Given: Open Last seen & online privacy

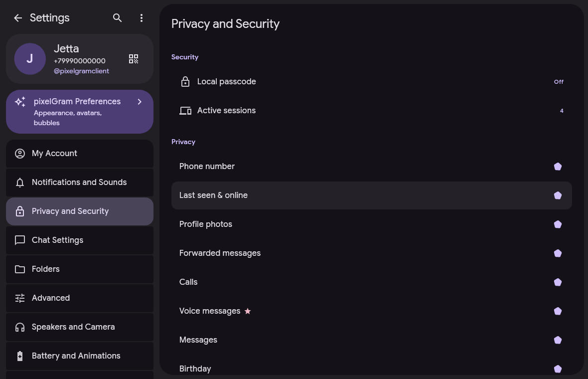Looking at the screenshot, I should pyautogui.click(x=372, y=195).
